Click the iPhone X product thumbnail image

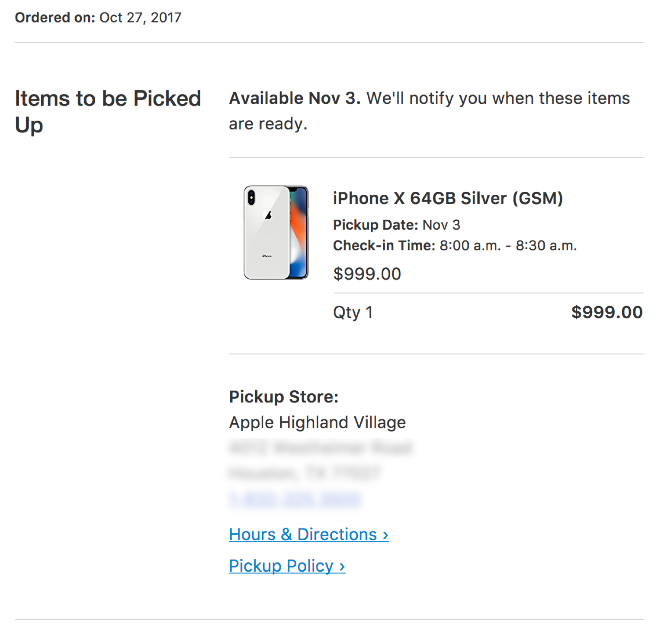point(276,233)
